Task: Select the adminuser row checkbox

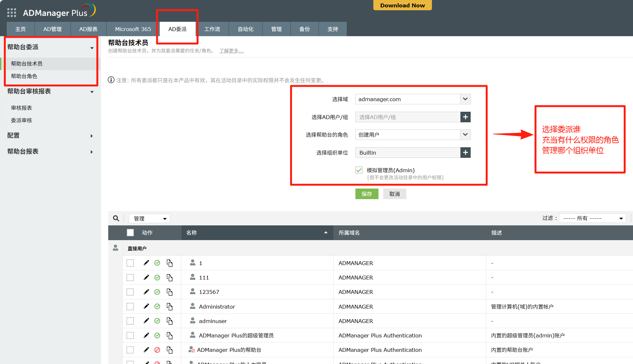Action: pyautogui.click(x=130, y=321)
